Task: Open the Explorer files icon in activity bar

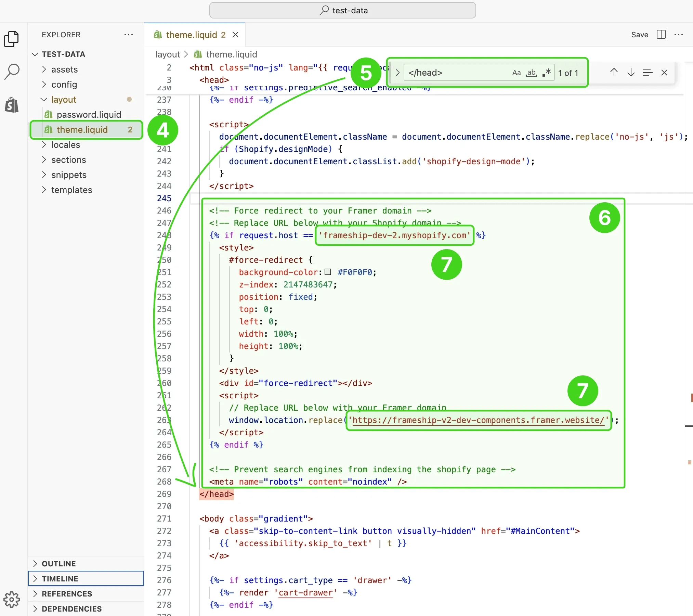Action: point(12,39)
